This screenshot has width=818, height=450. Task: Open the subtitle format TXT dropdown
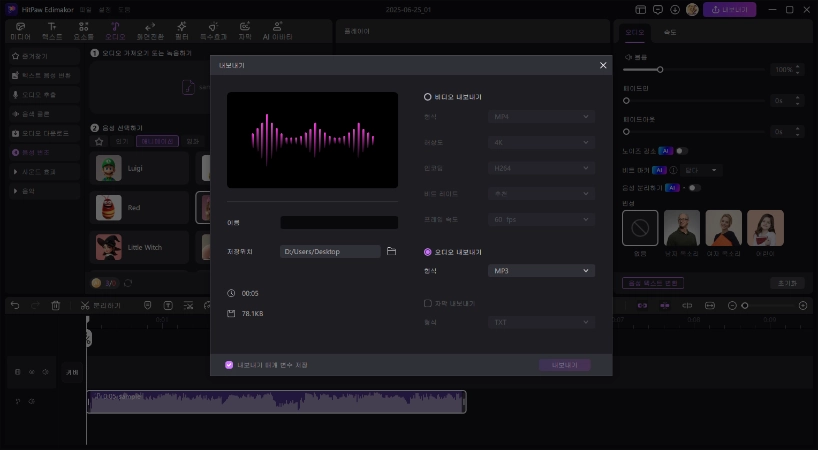[x=541, y=322]
